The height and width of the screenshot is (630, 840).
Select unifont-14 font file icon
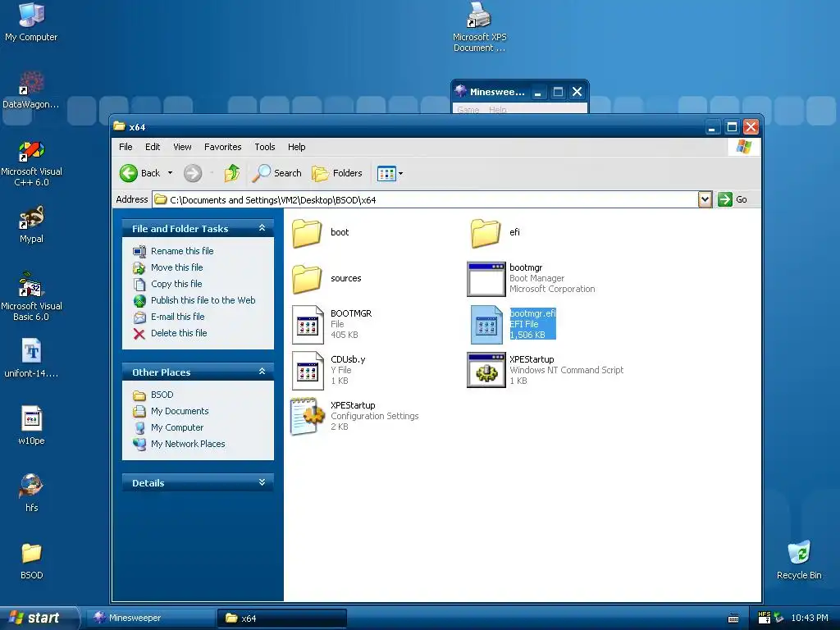click(31, 351)
